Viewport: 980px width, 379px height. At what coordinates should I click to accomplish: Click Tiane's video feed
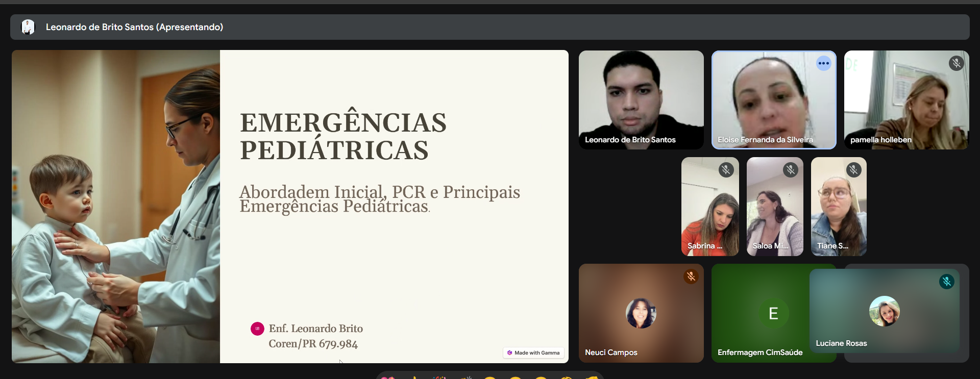(x=838, y=214)
